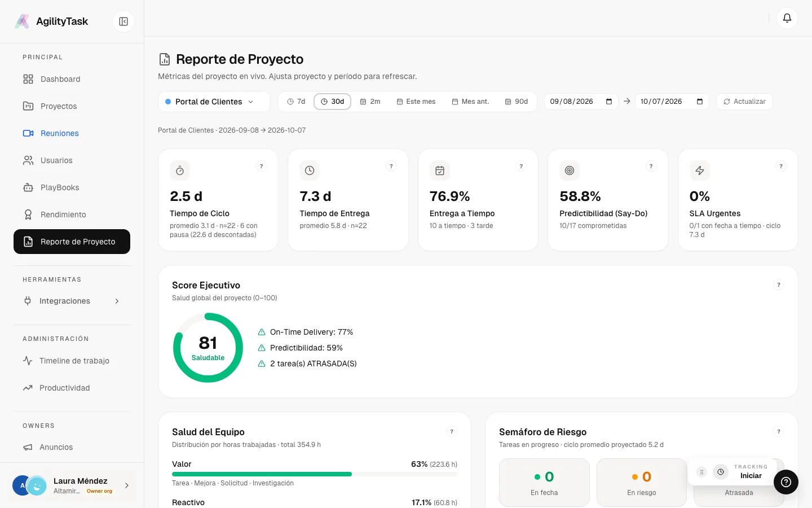
Task: Click the Tiempo de Ciclo stopwatch icon
Action: (180, 170)
